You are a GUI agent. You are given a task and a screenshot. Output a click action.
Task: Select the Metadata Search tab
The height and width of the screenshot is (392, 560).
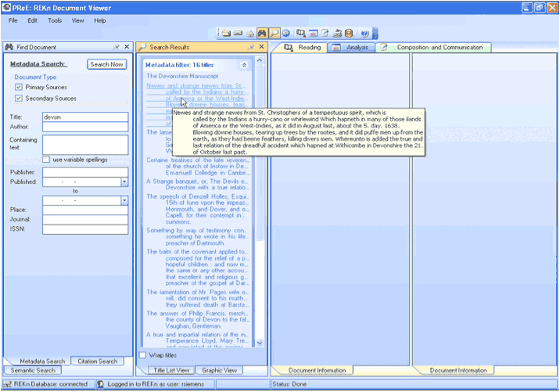click(42, 361)
